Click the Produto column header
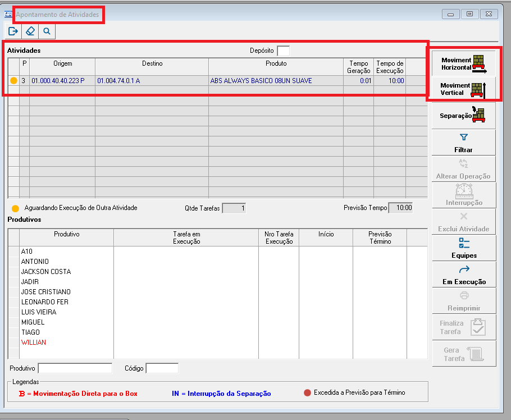The height and width of the screenshot is (420, 511). (276, 67)
